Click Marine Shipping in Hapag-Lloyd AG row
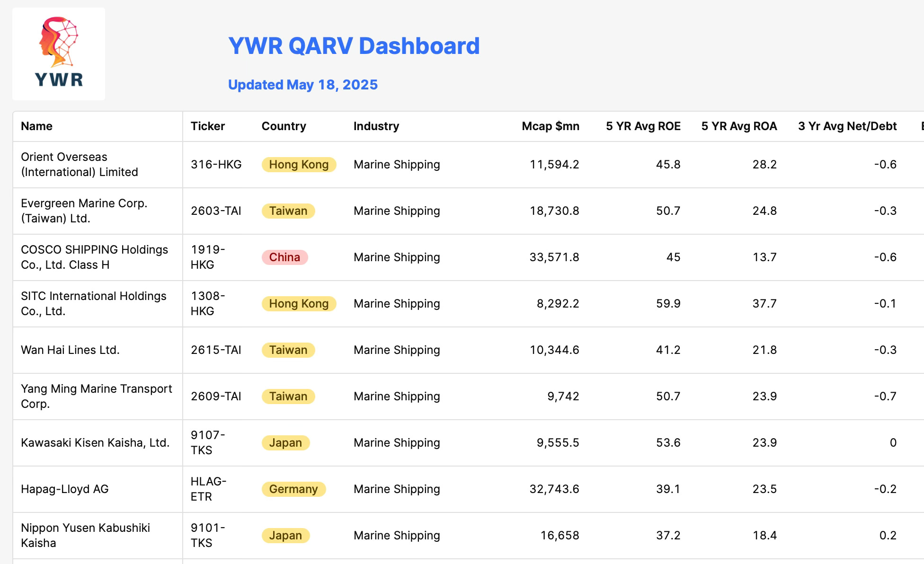 (x=397, y=489)
